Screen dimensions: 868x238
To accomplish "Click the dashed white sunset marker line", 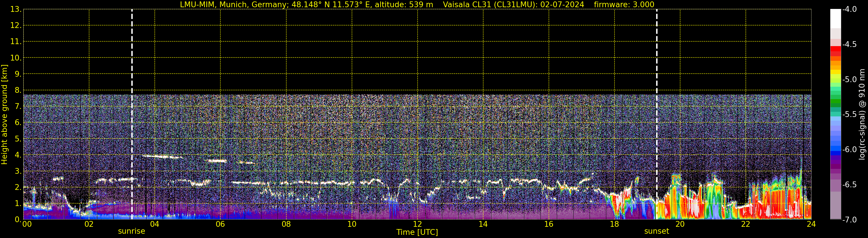I will 657,115.
